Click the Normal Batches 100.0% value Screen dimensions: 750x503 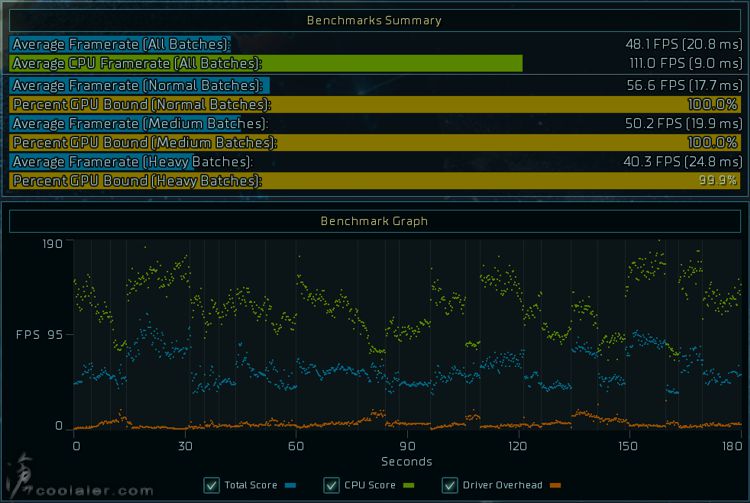tap(712, 104)
